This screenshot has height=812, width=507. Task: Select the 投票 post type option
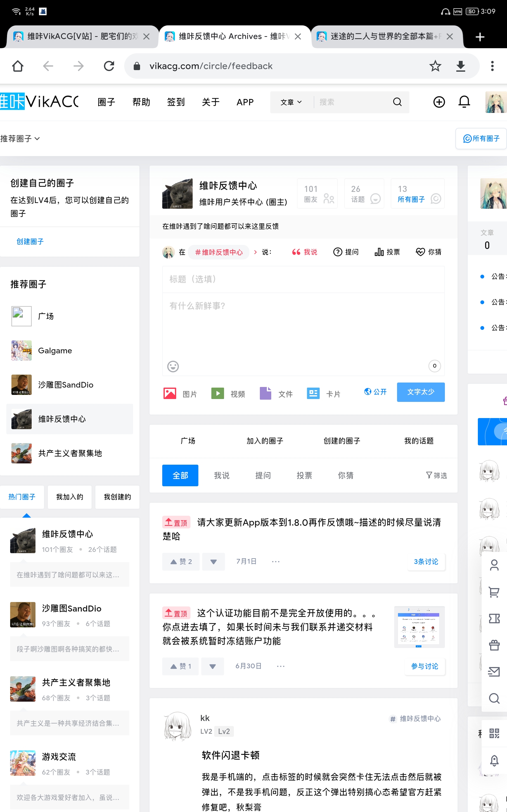tap(387, 252)
